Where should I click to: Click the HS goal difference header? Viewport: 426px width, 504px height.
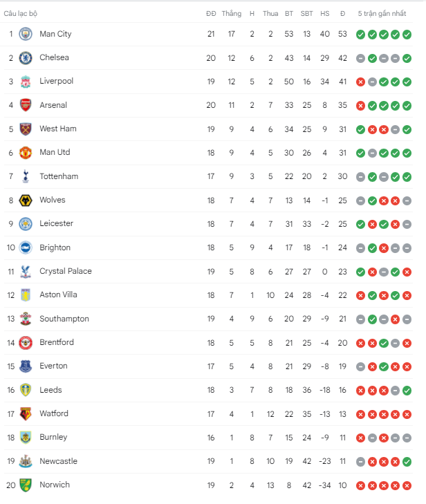coord(325,14)
